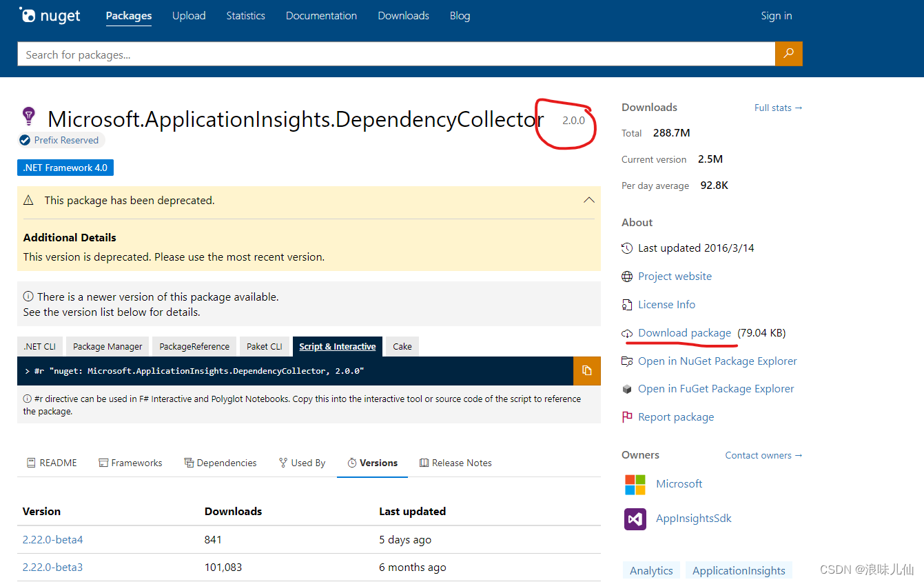
Task: Click the Per day average value 92.8K
Action: coord(715,185)
